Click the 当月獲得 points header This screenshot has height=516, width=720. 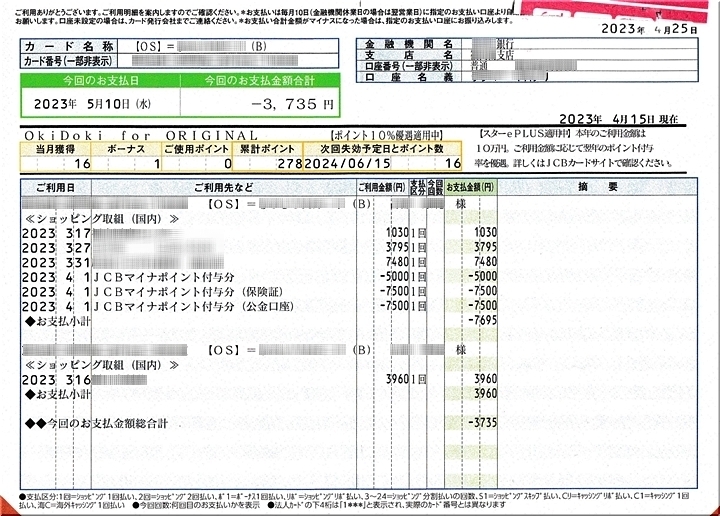pyautogui.click(x=57, y=147)
